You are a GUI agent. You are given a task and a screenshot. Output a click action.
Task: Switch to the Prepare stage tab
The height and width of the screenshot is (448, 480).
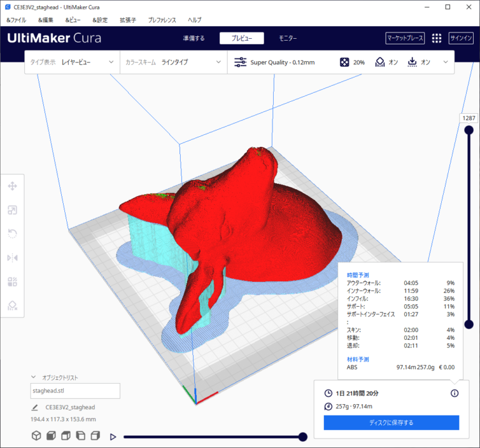pos(193,38)
